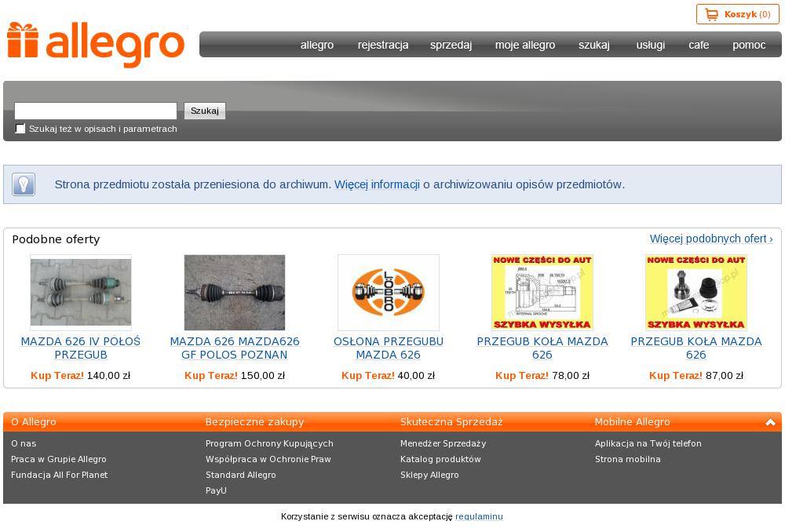
Task: Click the Szukaj search button
Action: tap(205, 111)
